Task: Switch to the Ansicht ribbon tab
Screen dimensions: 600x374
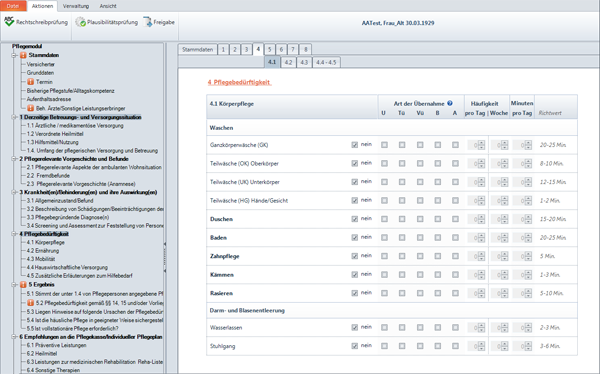Action: tap(108, 6)
